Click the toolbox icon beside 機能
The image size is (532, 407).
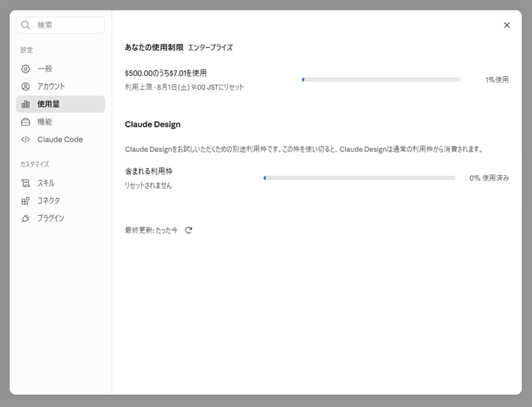25,122
